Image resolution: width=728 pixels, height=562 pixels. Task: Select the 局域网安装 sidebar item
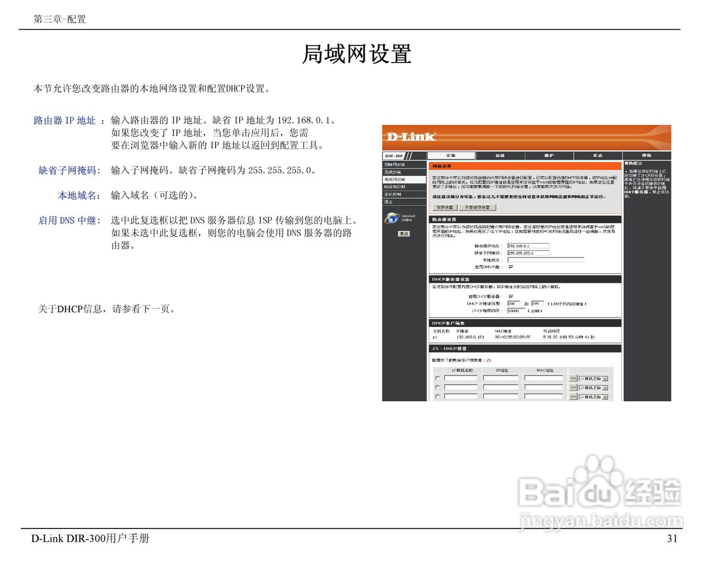click(x=404, y=180)
